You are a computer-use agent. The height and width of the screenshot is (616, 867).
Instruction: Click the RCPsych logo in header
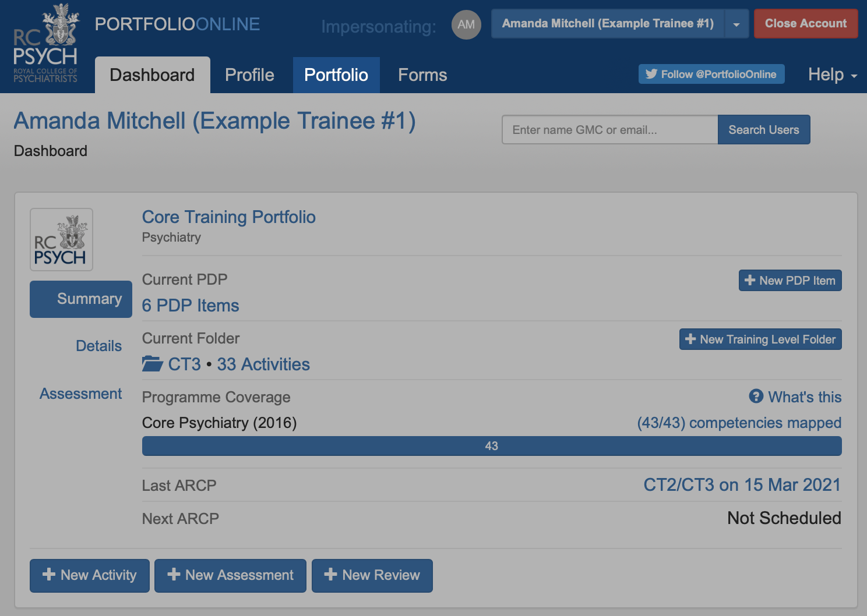[x=45, y=44]
